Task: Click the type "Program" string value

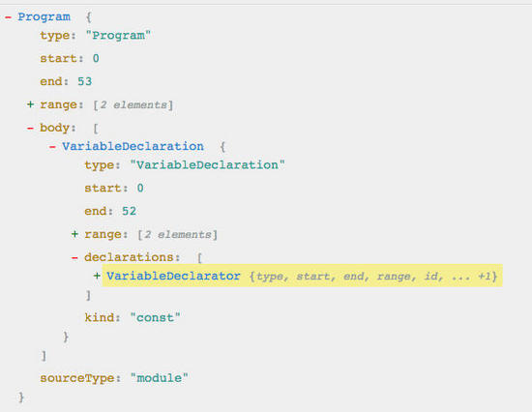Action: pyautogui.click(x=118, y=35)
